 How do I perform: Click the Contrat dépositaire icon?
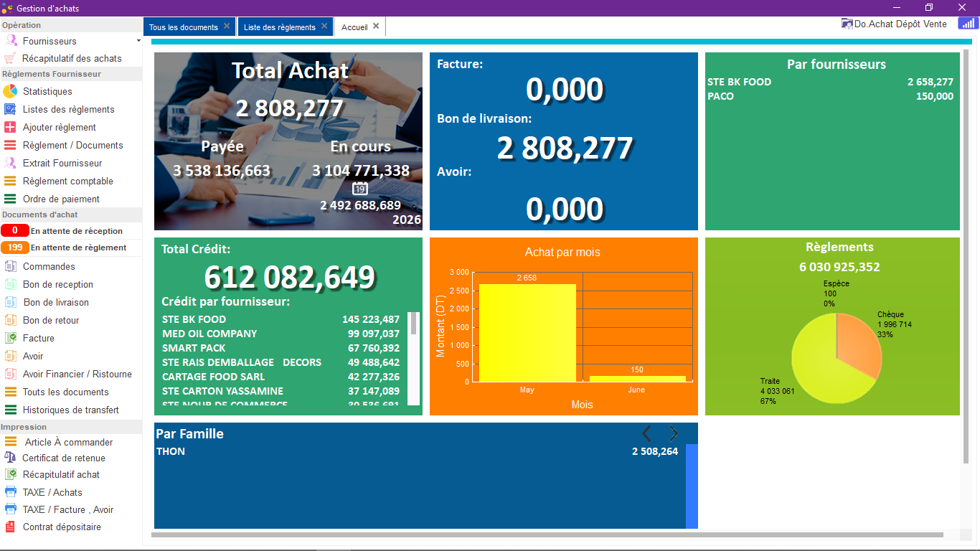point(10,527)
